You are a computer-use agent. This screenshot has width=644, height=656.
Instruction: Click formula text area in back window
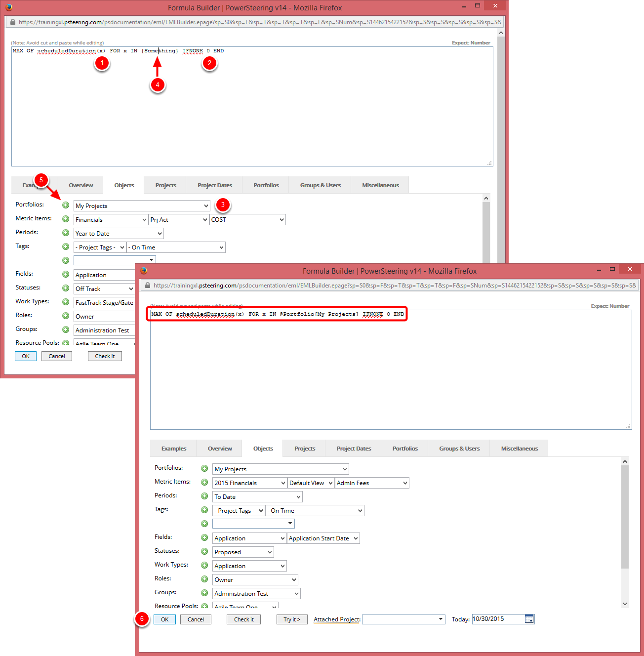[x=252, y=106]
